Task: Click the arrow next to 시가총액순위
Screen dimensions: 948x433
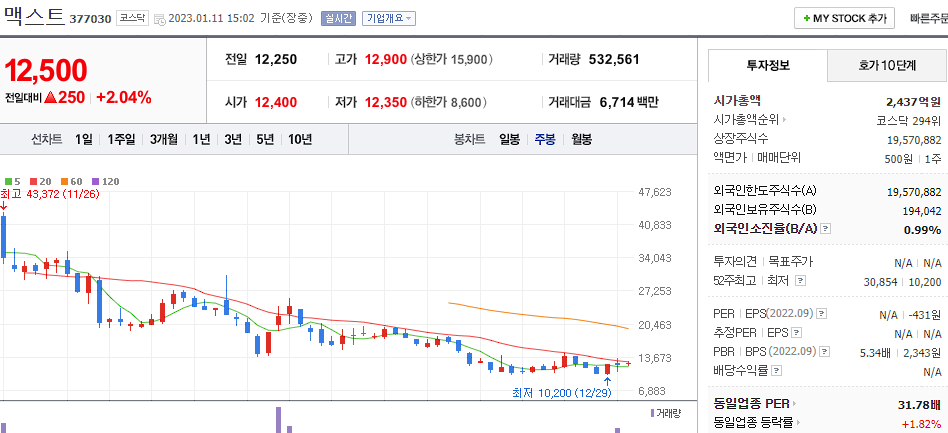Action: pos(785,120)
